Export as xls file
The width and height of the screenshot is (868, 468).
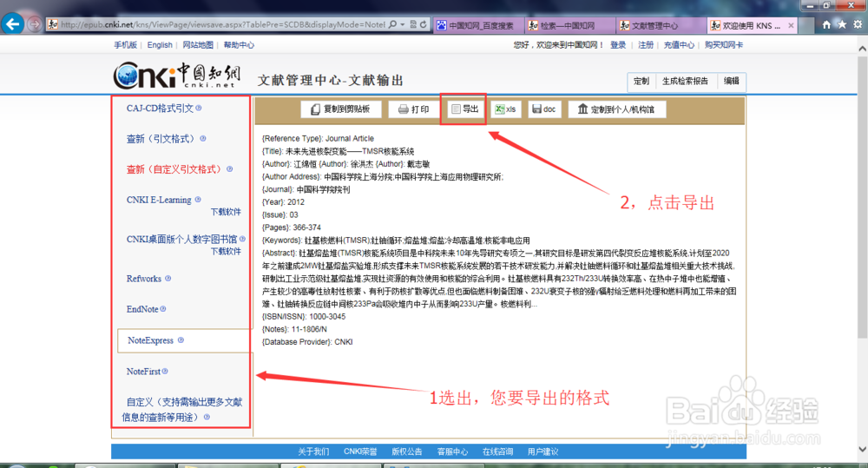505,109
